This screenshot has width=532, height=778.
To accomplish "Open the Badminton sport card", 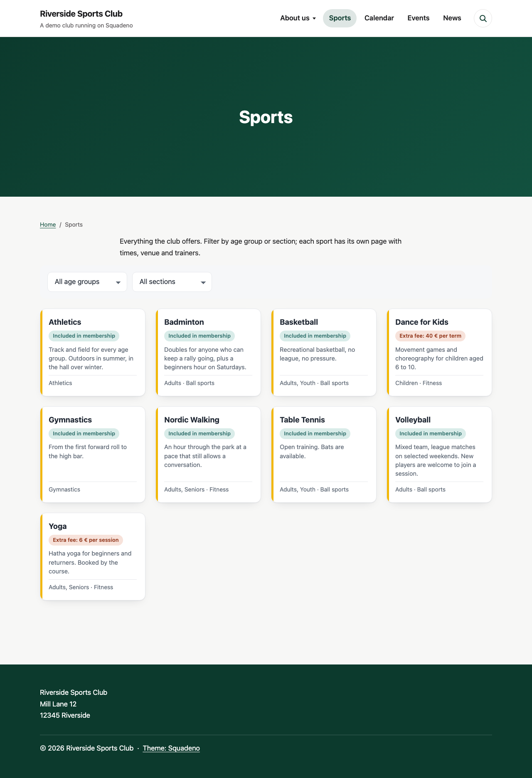I will pyautogui.click(x=208, y=352).
